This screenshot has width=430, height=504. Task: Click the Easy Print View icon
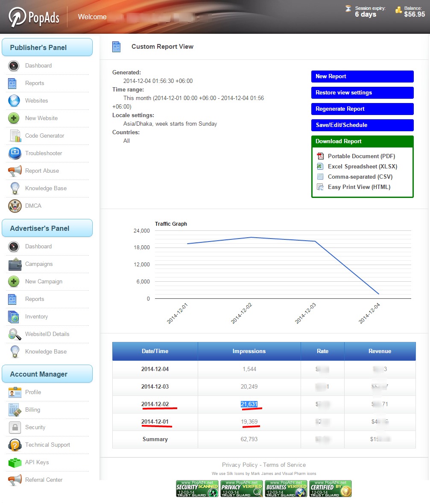pyautogui.click(x=320, y=187)
